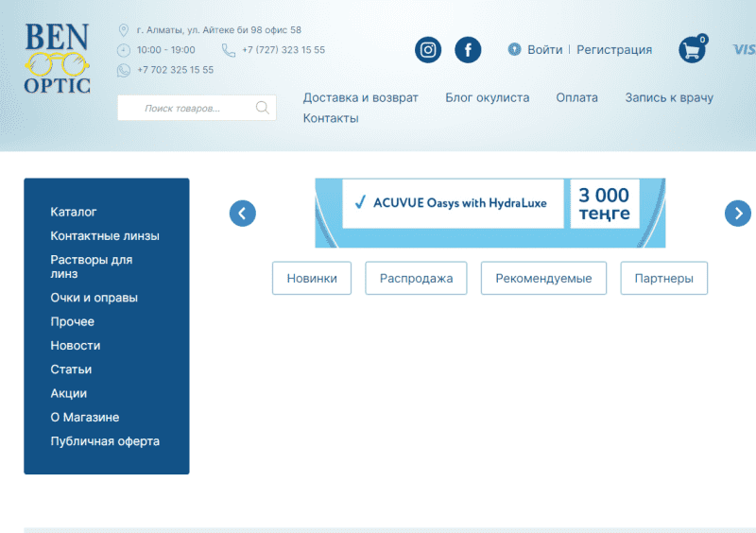Screen dimensions: 756x533
Task: Open Блог окулиста page
Action: 487,98
